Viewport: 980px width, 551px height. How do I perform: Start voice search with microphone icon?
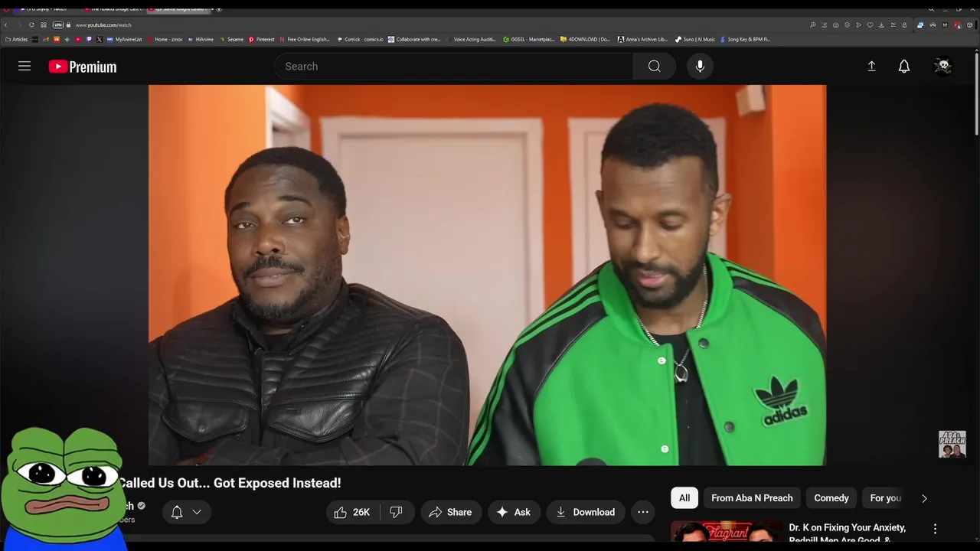(700, 67)
